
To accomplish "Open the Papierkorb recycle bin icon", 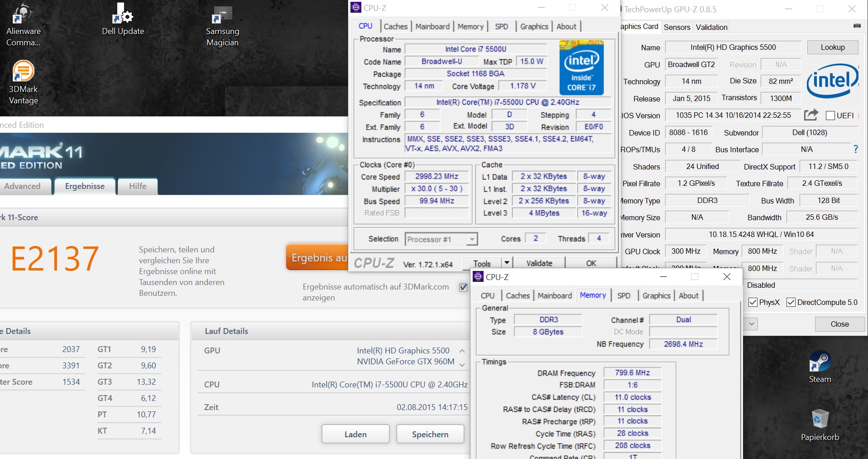I will tap(820, 425).
